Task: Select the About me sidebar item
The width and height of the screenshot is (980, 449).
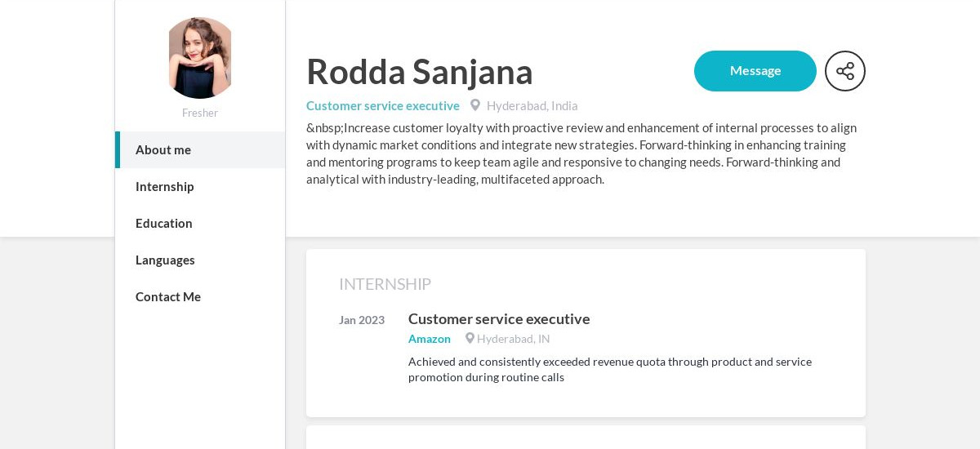Action: 163,150
